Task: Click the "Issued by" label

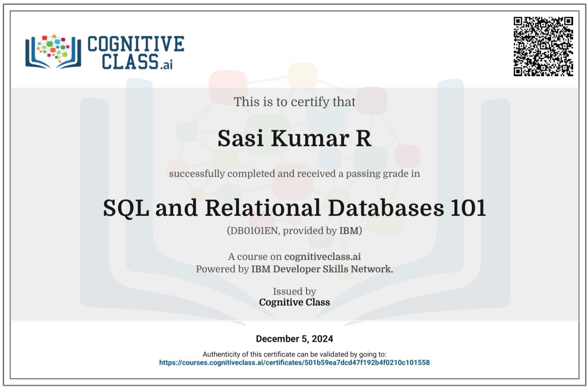Action: (x=294, y=292)
